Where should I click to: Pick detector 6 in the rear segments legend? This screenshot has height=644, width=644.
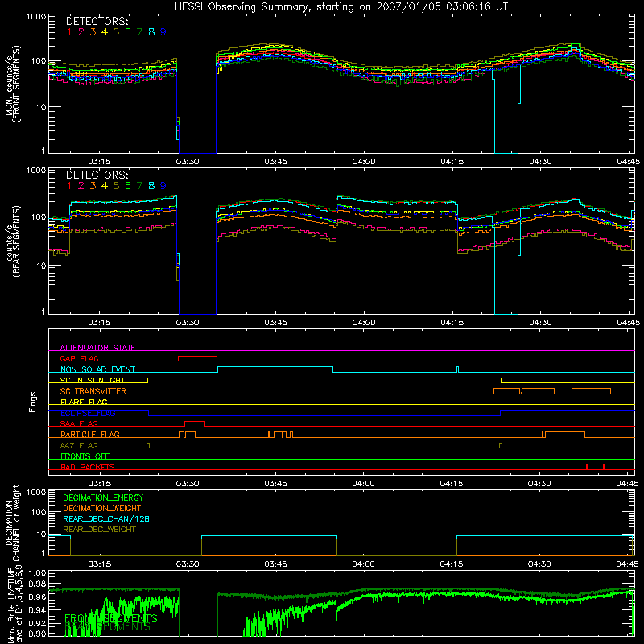128,186
